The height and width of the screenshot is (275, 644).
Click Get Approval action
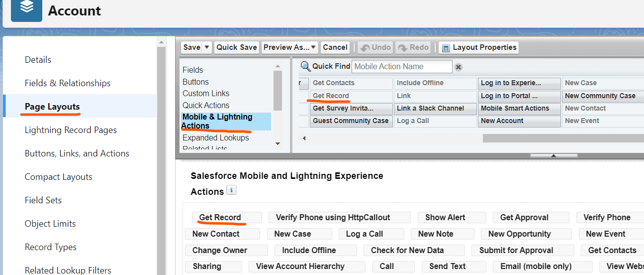[531, 217]
